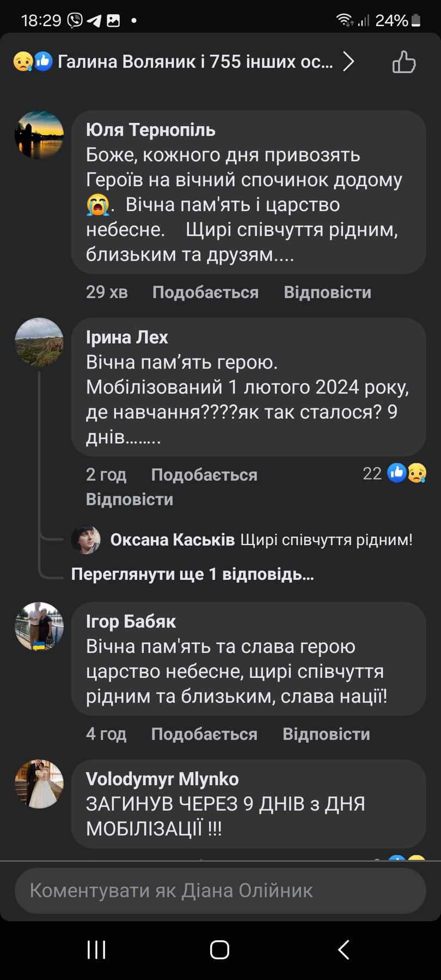Screen dimensions: 441x980
Task: Tap the Коментувати як Діана Олійник field
Action: point(220,890)
